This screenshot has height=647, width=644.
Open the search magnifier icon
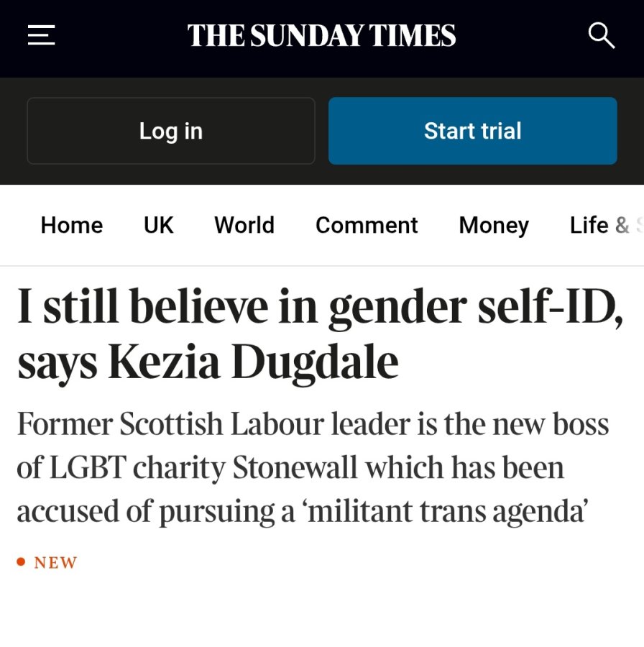coord(602,35)
